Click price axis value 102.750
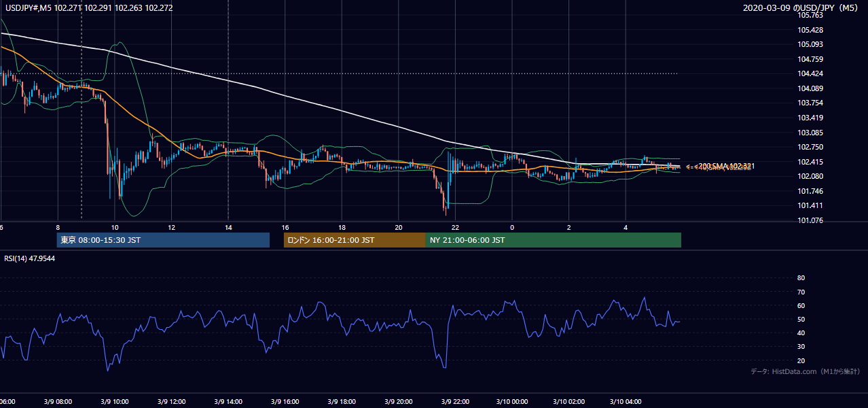Viewport: 868px width, 408px height. coord(810,147)
